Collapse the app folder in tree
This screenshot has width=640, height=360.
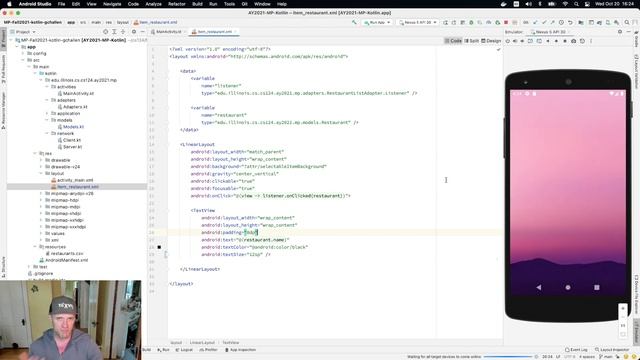tap(17, 47)
